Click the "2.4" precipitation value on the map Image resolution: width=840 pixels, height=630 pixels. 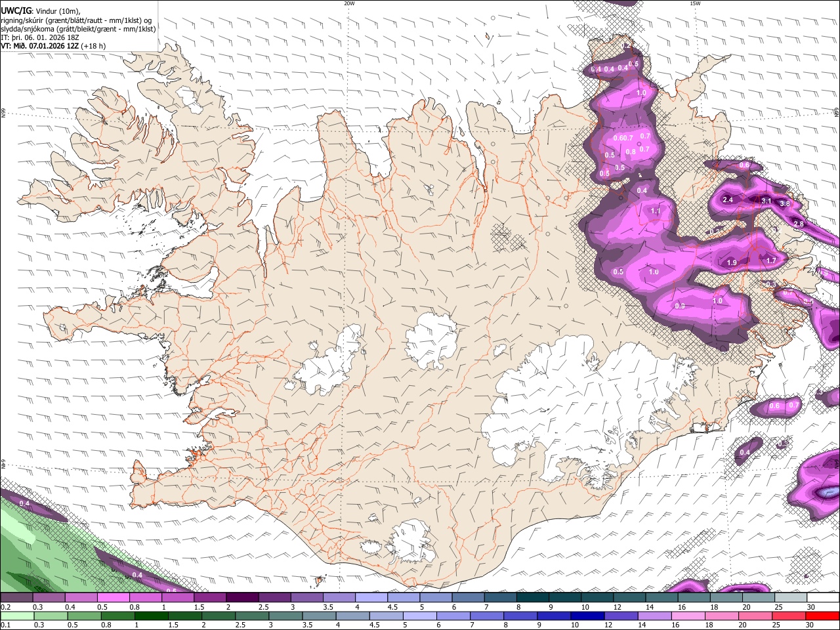[x=727, y=199]
